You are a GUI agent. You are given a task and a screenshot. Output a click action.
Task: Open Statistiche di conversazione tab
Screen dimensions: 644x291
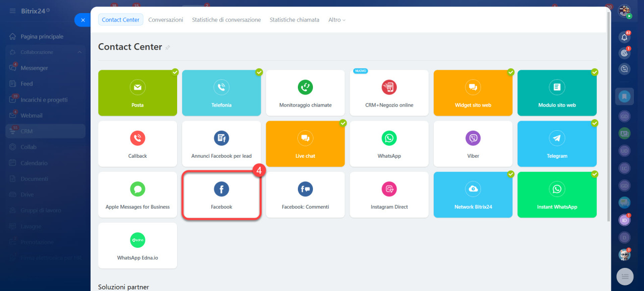tap(226, 20)
